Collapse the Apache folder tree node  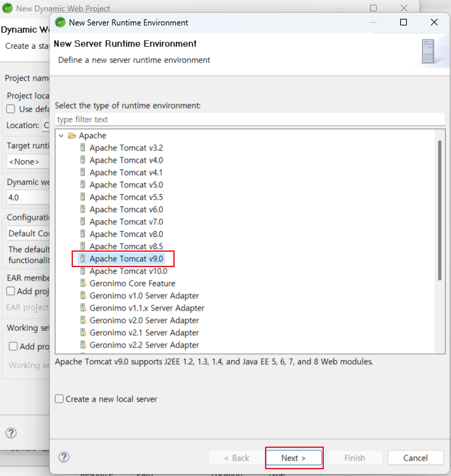[62, 136]
